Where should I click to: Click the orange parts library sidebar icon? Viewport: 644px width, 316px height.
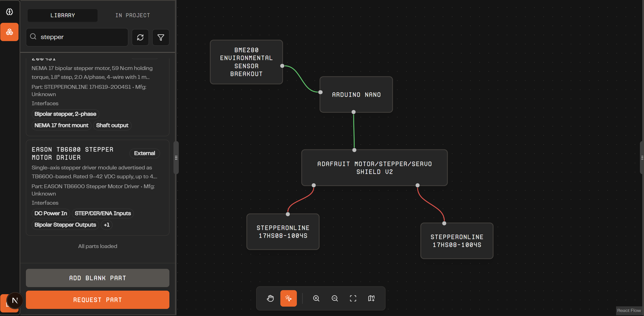coord(9,32)
